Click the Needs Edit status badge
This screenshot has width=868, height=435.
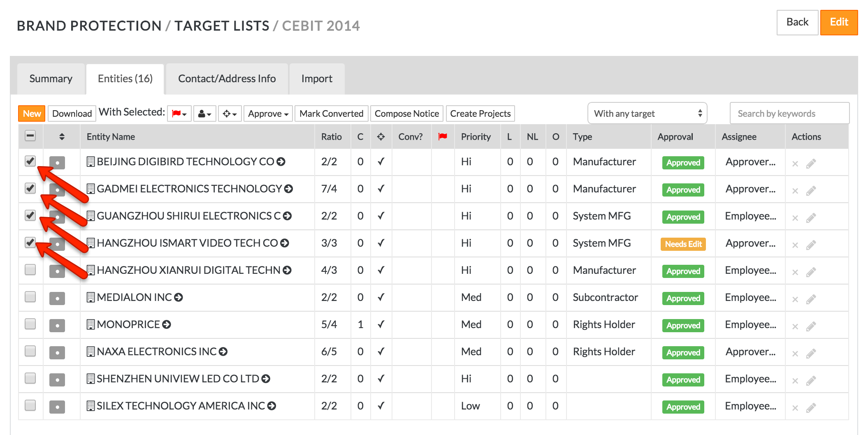pos(683,244)
